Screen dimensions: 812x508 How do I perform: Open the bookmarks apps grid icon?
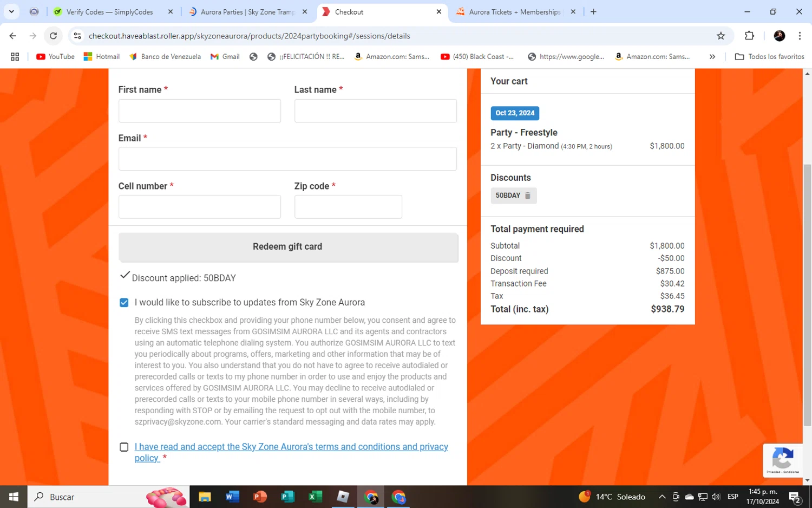tap(15, 56)
